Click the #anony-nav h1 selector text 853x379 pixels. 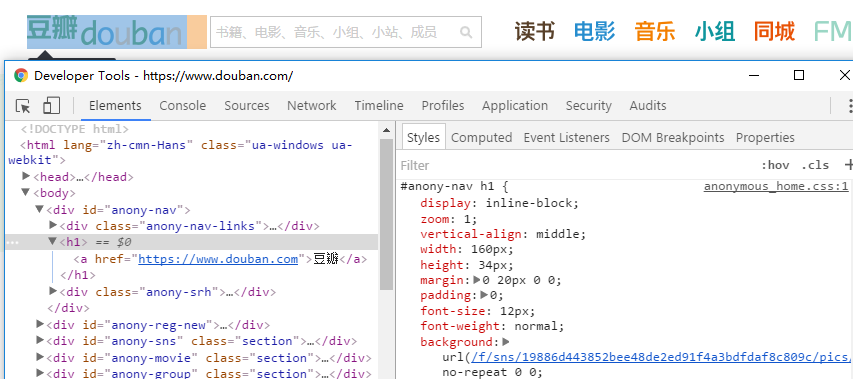coord(447,187)
